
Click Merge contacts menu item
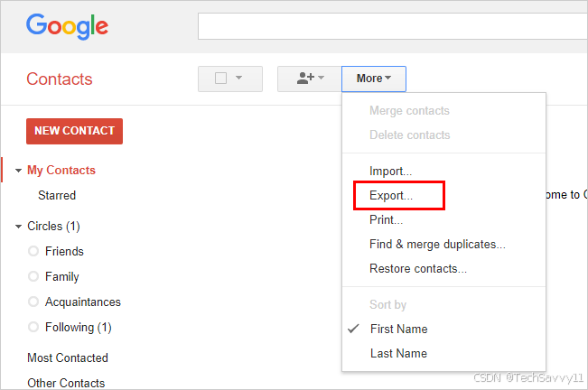444,111
